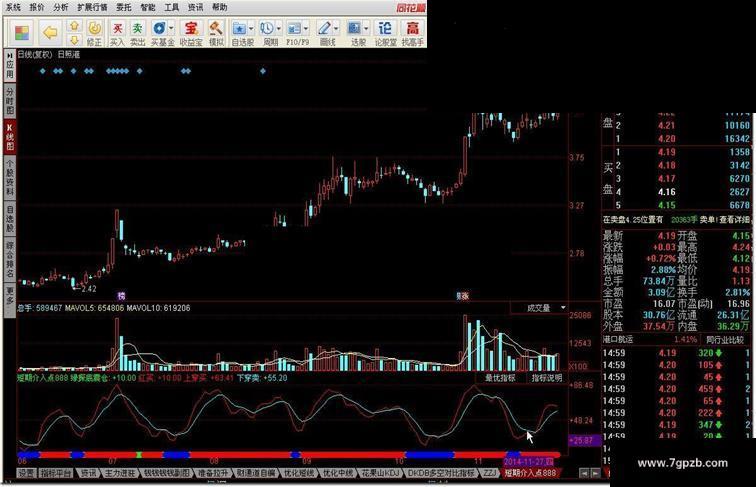This screenshot has width=756, height=487.
Task: Expand the F10/F9 dropdown arrow
Action: coord(306,29)
